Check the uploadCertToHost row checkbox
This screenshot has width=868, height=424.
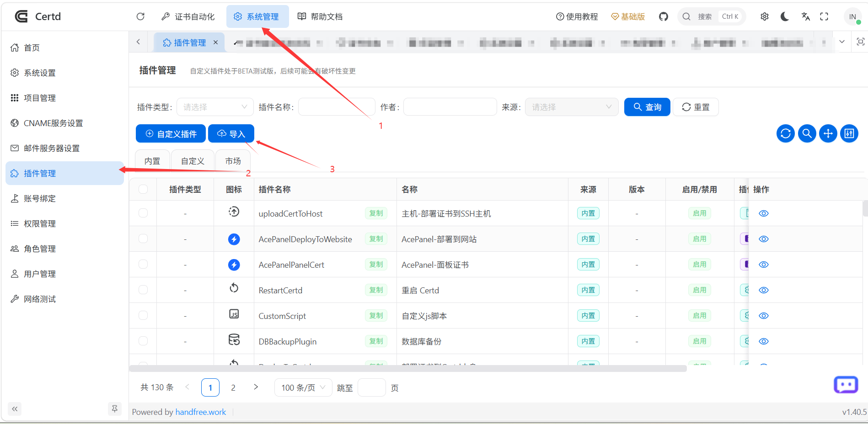(143, 213)
